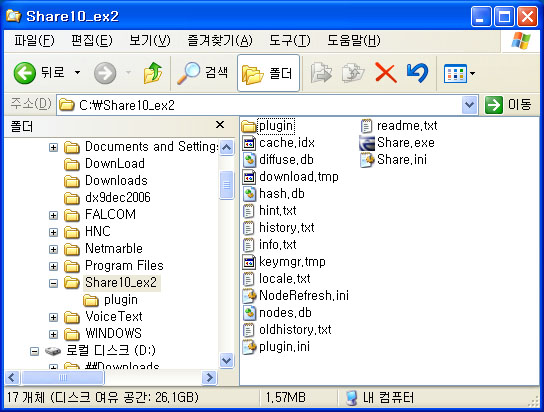Open the Back history dropdown arrow
The image size is (544, 412).
click(77, 73)
